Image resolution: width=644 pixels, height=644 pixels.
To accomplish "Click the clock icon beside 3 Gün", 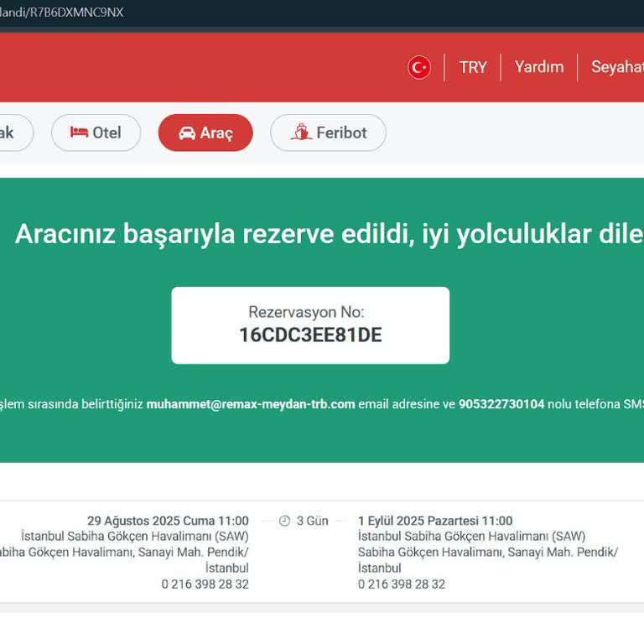I will click(x=284, y=521).
